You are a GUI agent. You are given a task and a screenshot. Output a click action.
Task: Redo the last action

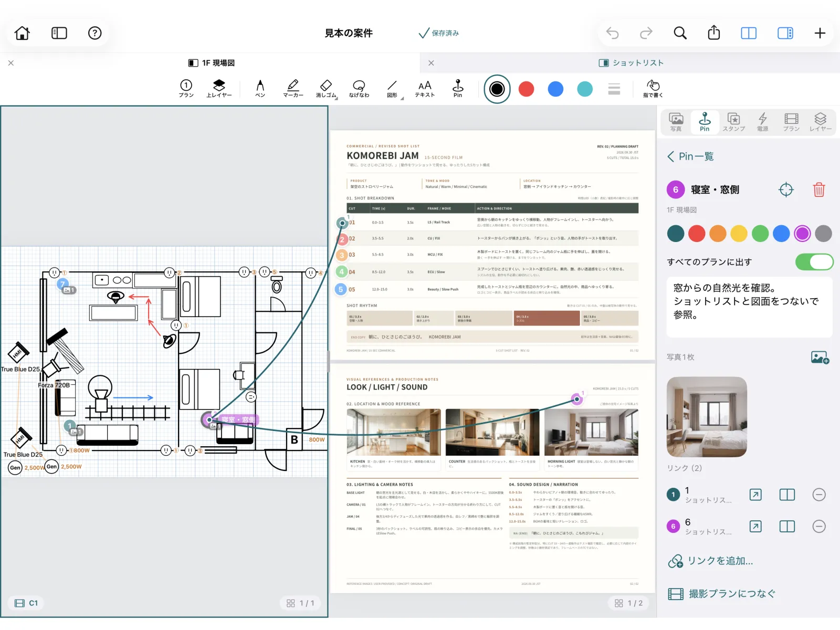(x=646, y=33)
